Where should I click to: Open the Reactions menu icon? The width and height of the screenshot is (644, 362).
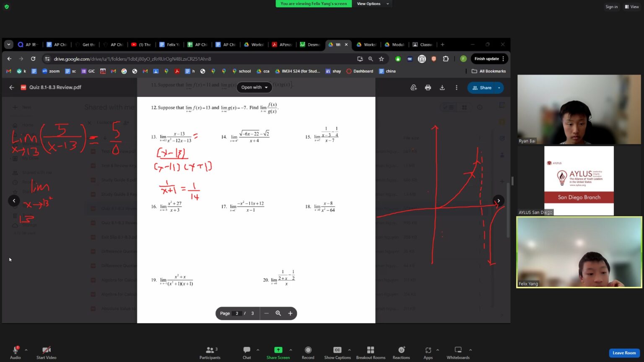click(401, 350)
